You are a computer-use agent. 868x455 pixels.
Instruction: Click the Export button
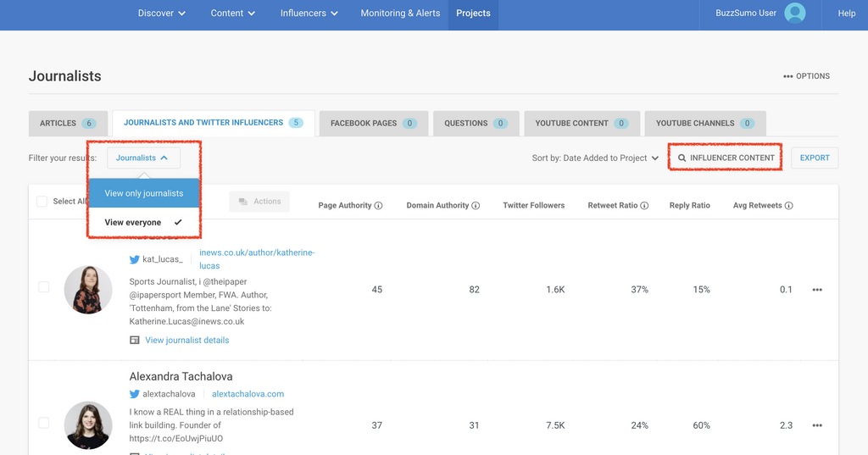(x=815, y=158)
